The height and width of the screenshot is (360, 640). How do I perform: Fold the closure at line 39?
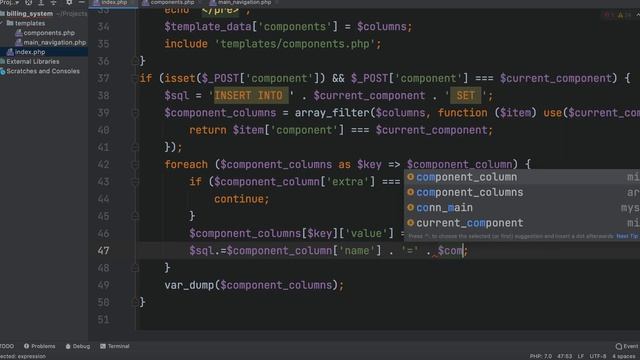(135, 113)
